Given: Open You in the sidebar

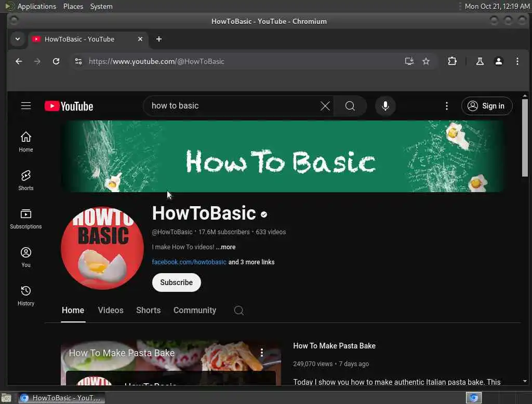Looking at the screenshot, I should pyautogui.click(x=26, y=258).
